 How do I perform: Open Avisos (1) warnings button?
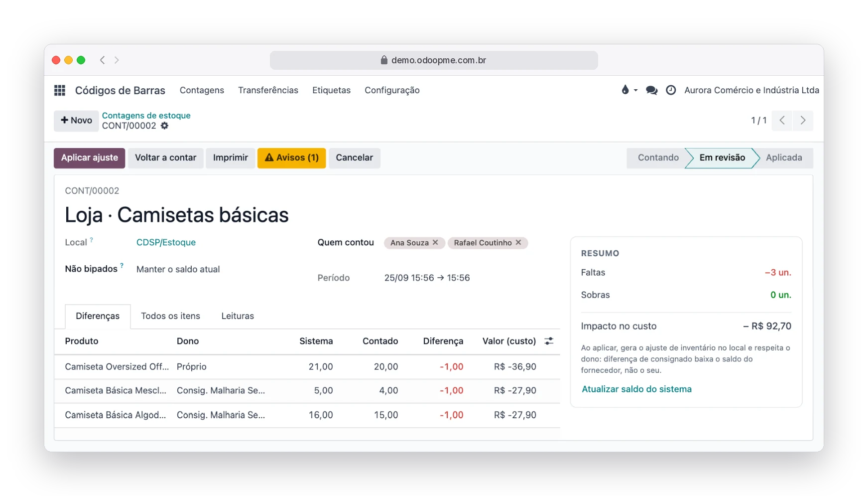pos(292,158)
